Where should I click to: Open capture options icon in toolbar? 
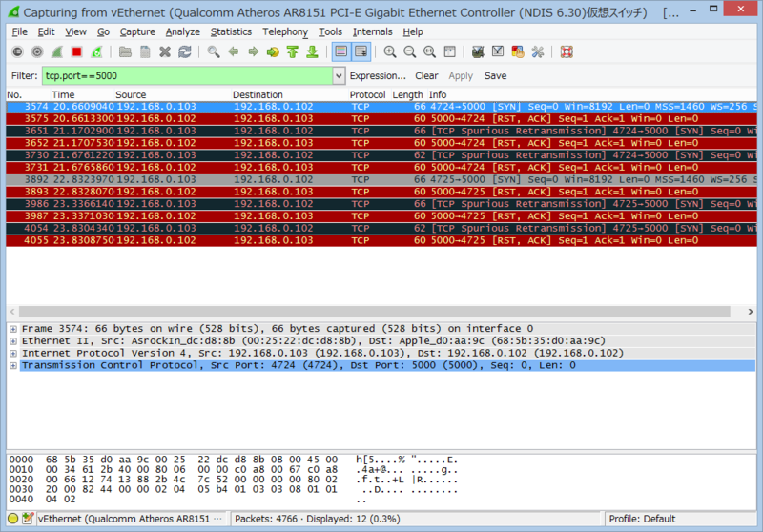pos(37,51)
